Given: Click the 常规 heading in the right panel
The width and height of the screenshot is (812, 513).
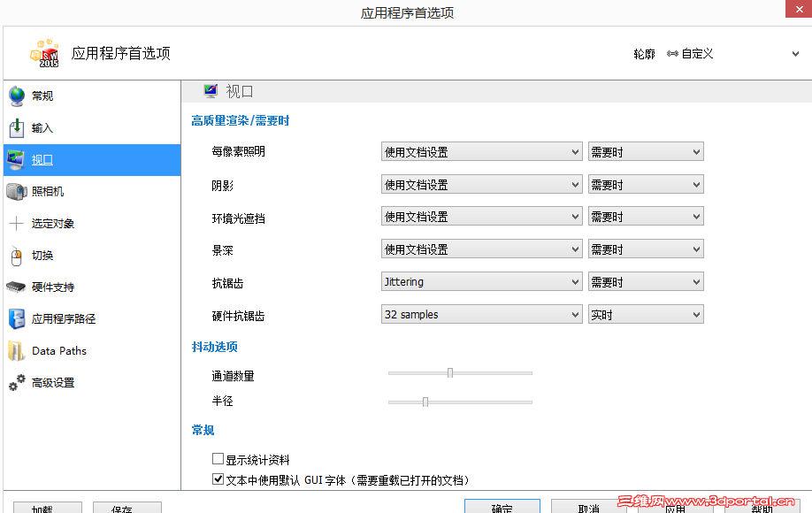Looking at the screenshot, I should (x=203, y=430).
